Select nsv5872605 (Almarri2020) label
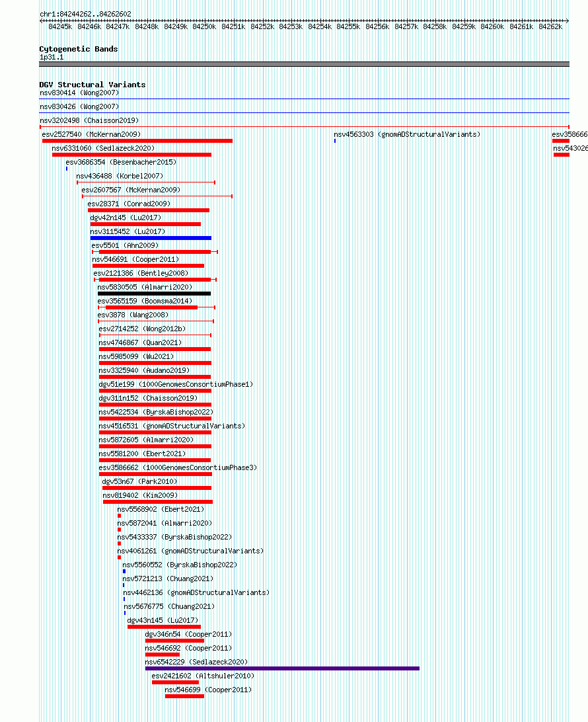 pos(146,440)
